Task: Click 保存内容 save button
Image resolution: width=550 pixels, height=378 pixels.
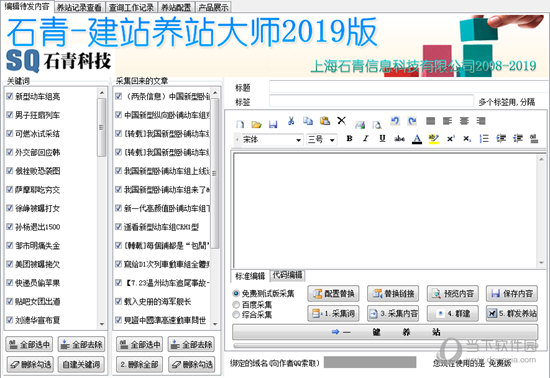Action: pos(512,293)
